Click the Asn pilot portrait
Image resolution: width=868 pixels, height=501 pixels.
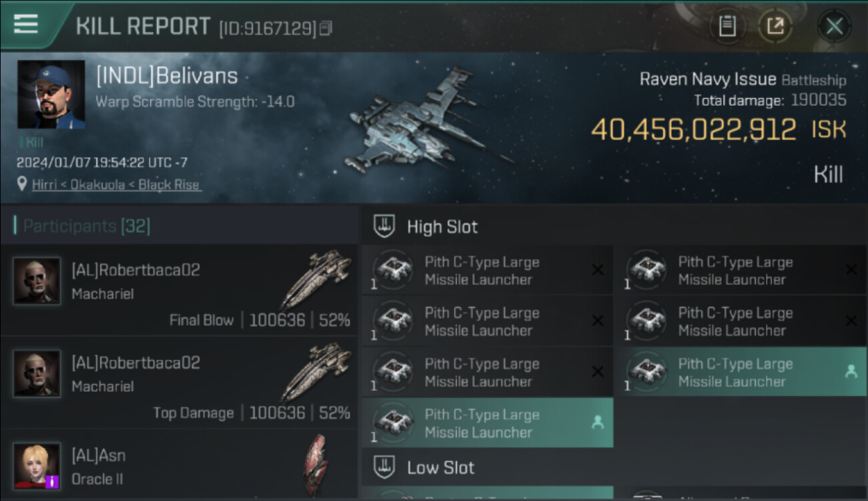[x=37, y=466]
